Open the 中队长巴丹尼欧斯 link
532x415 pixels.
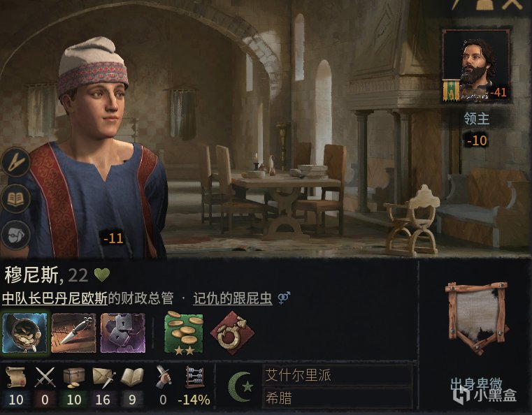(x=55, y=298)
